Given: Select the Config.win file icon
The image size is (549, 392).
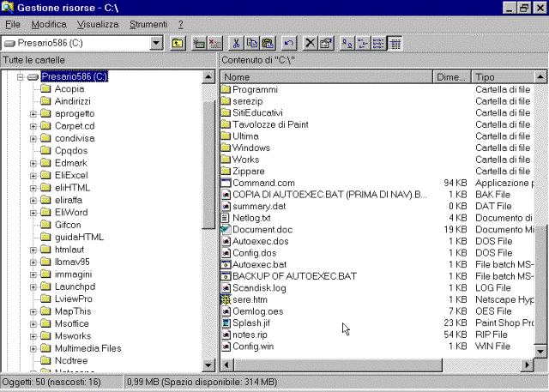Looking at the screenshot, I should point(226,347).
